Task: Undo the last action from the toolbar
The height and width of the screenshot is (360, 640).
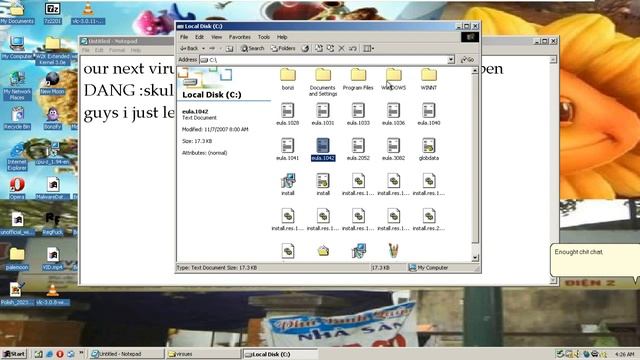Action: click(353, 48)
